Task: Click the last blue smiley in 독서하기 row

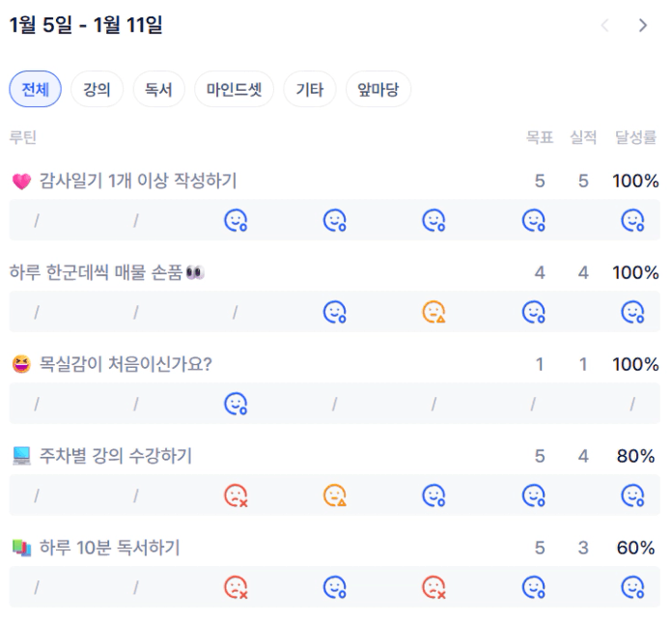Action: tap(632, 587)
